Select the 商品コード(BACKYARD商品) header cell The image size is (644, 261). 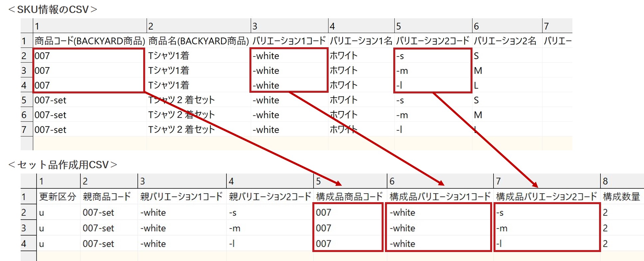(x=90, y=41)
